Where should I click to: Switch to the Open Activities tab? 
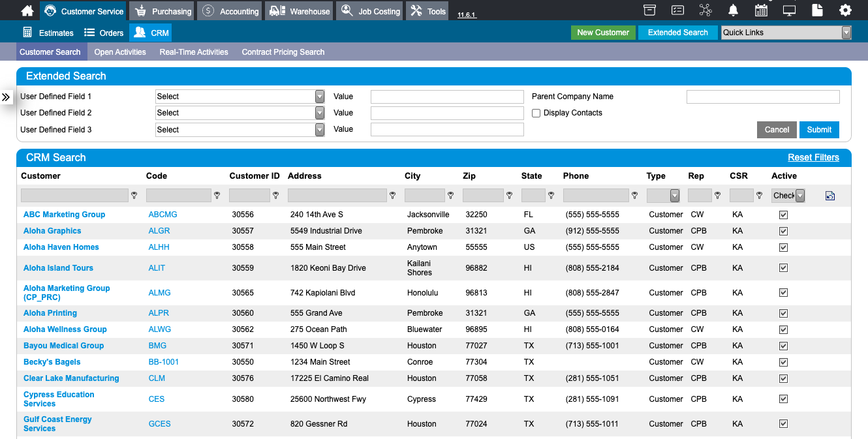pos(120,52)
